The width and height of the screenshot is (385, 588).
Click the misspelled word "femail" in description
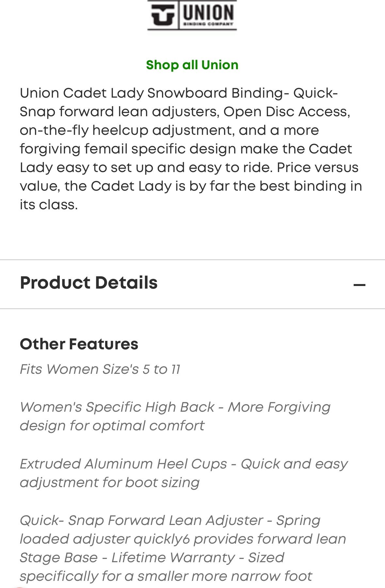pyautogui.click(x=106, y=149)
